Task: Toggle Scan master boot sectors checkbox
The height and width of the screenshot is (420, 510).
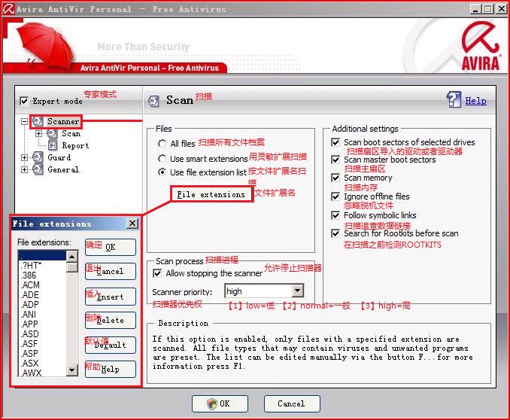Action: tap(335, 160)
